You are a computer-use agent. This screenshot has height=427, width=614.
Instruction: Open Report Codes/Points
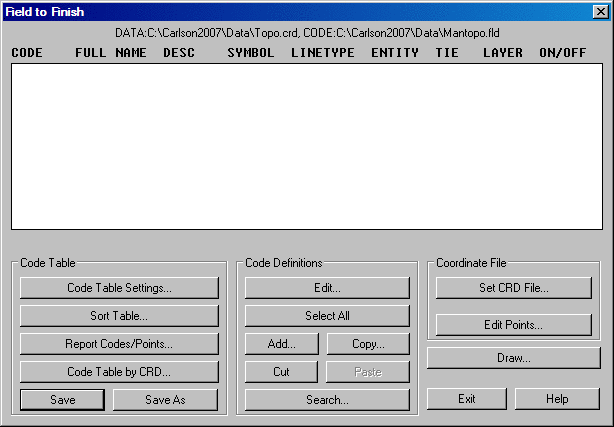[119, 344]
